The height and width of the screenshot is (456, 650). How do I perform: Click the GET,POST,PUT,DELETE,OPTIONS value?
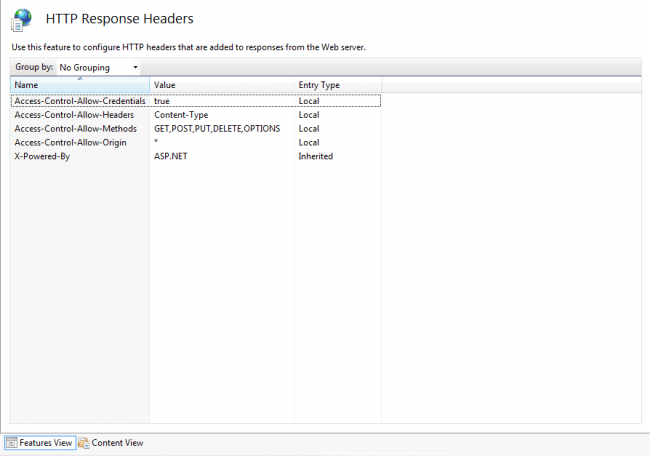coord(217,129)
